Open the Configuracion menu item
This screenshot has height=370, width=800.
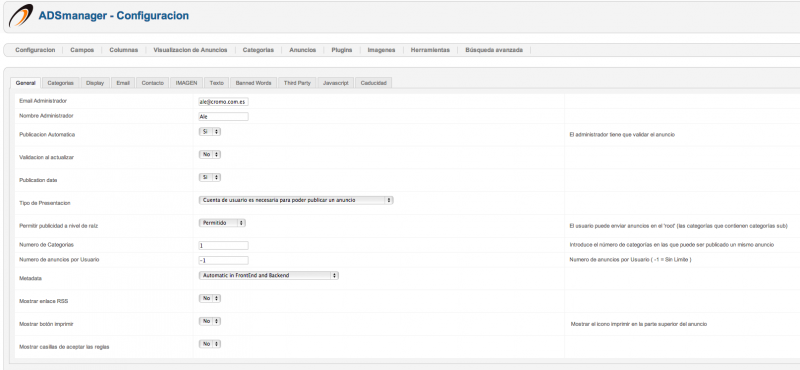point(35,50)
